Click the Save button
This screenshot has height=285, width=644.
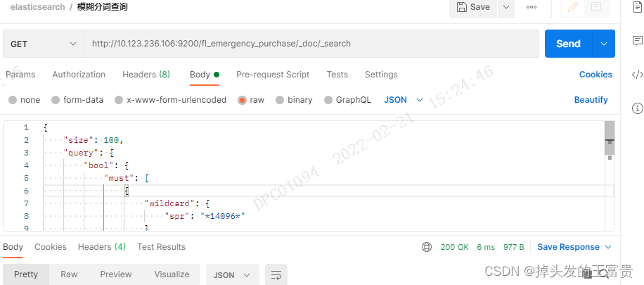[x=473, y=7]
